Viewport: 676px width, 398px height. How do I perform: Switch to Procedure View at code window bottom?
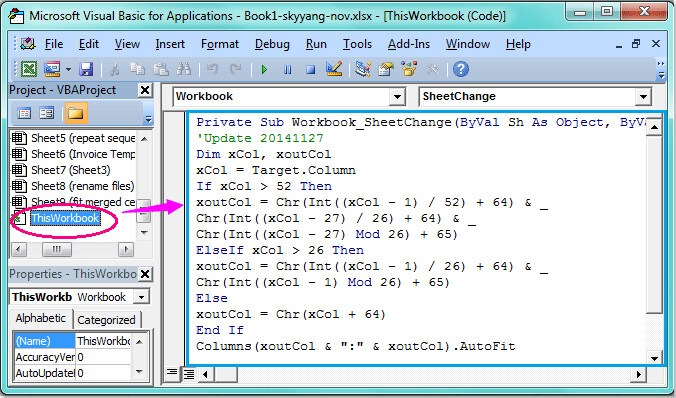coord(172,373)
